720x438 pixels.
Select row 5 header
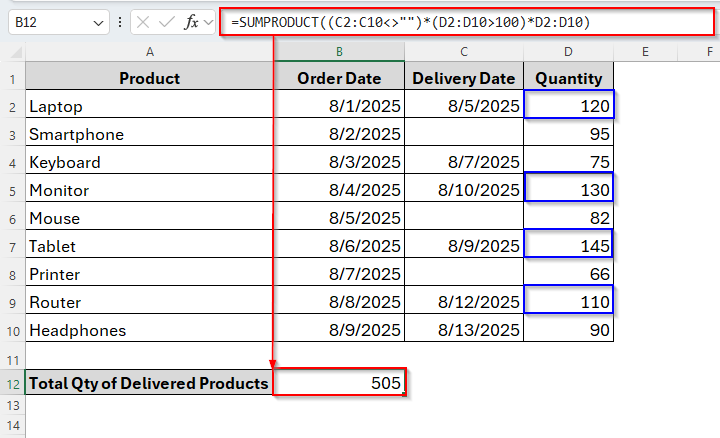click(13, 190)
